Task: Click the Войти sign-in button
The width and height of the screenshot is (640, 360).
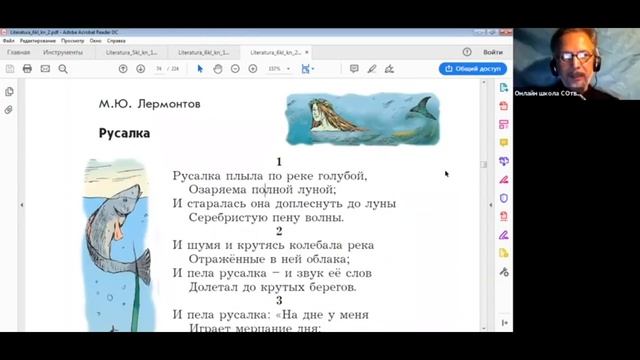Action: (493, 52)
